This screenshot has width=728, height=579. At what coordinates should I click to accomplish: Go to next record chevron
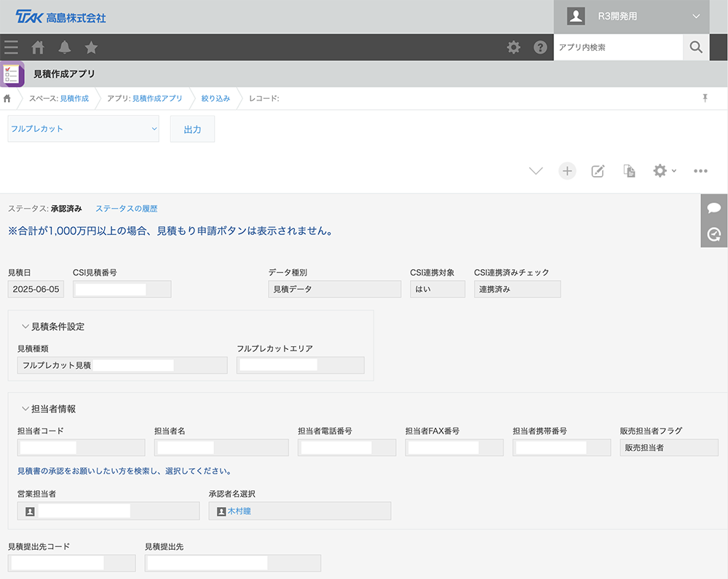(x=536, y=171)
